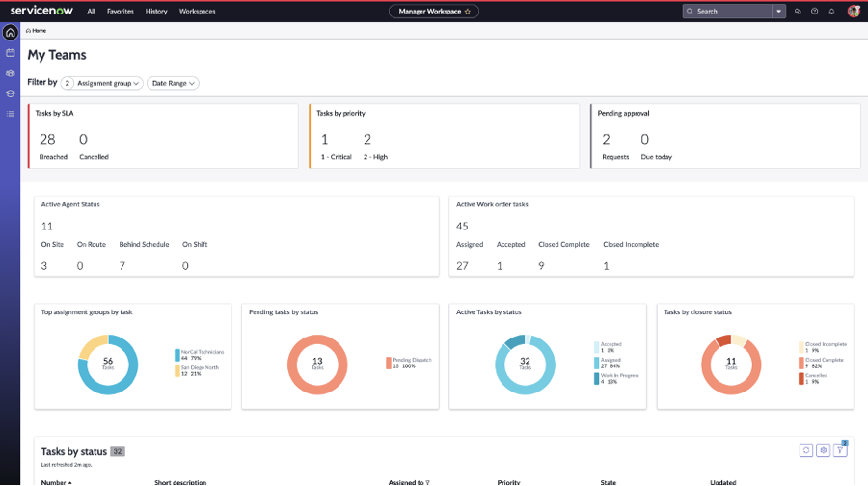Open the user profile avatar

pos(854,11)
